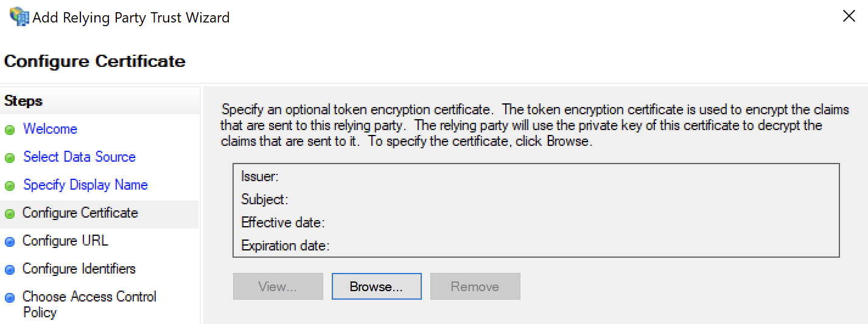The image size is (868, 324).
Task: Close the Add Relying Party Trust Wizard
Action: tap(849, 16)
